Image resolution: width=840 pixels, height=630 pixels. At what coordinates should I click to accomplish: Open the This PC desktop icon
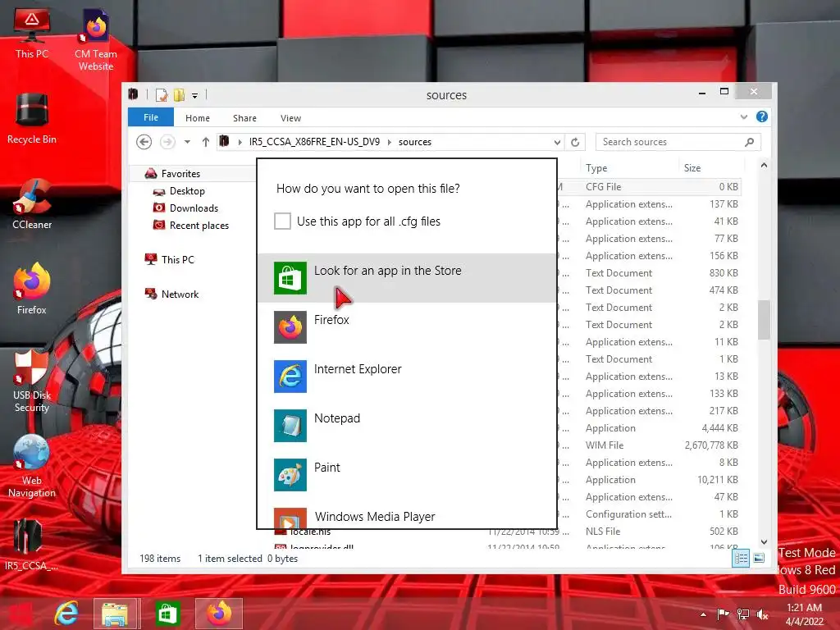coord(32,33)
